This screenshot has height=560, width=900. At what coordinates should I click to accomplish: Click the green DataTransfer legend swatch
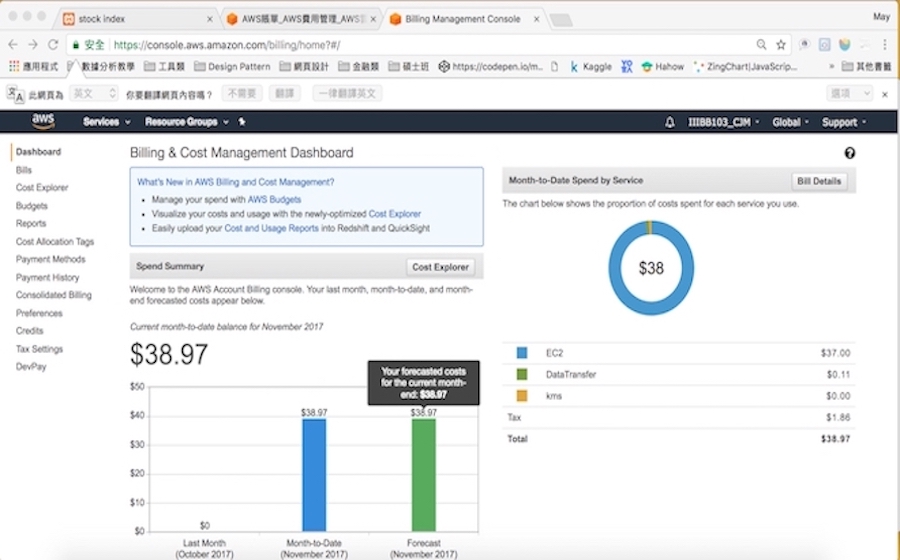click(522, 374)
